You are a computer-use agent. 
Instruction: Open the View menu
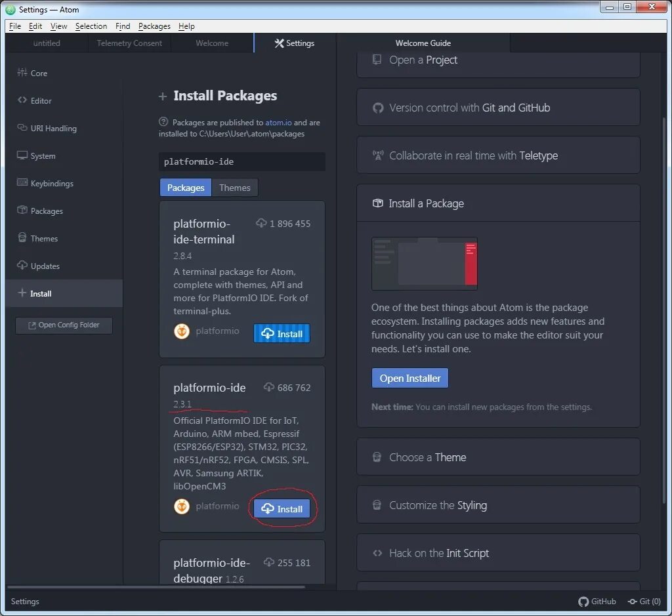pos(58,26)
